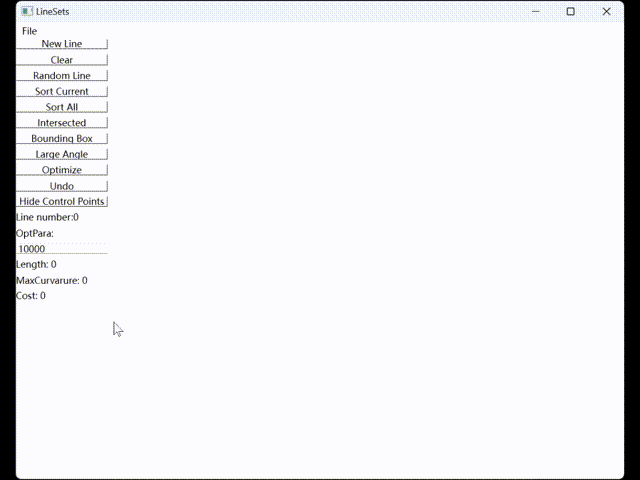640x480 pixels.
Task: Focus the OptPara input field showing 10000
Action: pos(62,249)
